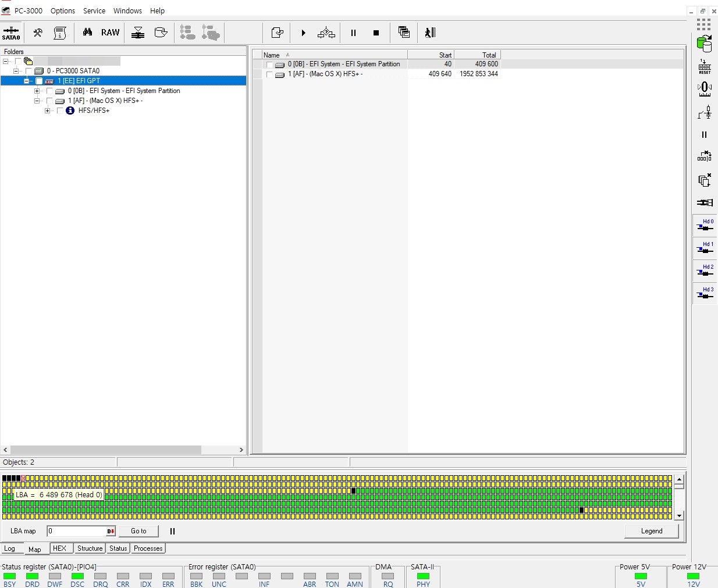Collapse the 1 [AF] (Mac OS X) HFS+ node
This screenshot has height=588, width=718.
(x=37, y=101)
